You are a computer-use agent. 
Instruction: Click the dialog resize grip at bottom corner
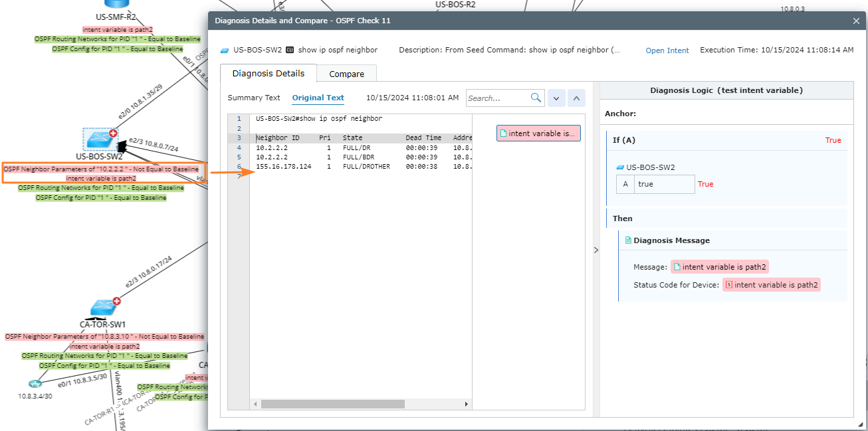pos(861,424)
